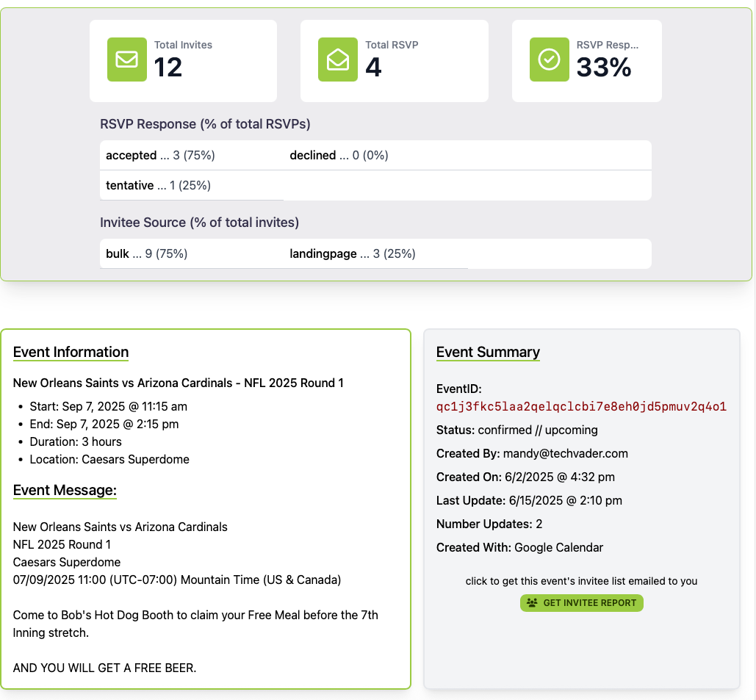Click the event title with NFL 2025 Round 1
The height and width of the screenshot is (700, 756).
(x=179, y=383)
